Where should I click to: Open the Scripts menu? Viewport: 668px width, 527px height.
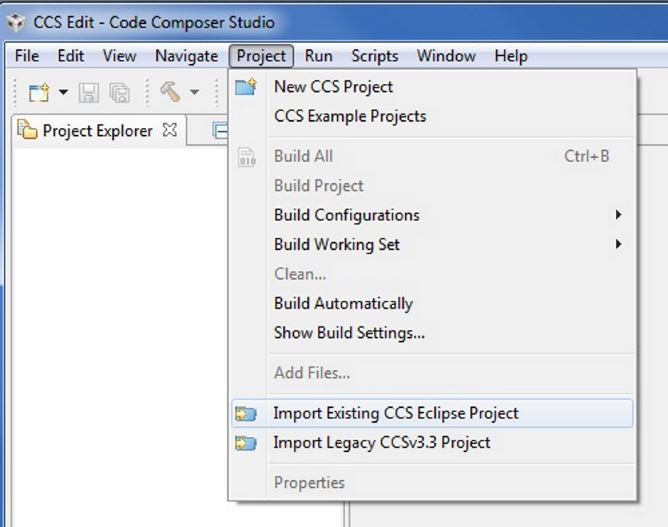375,56
